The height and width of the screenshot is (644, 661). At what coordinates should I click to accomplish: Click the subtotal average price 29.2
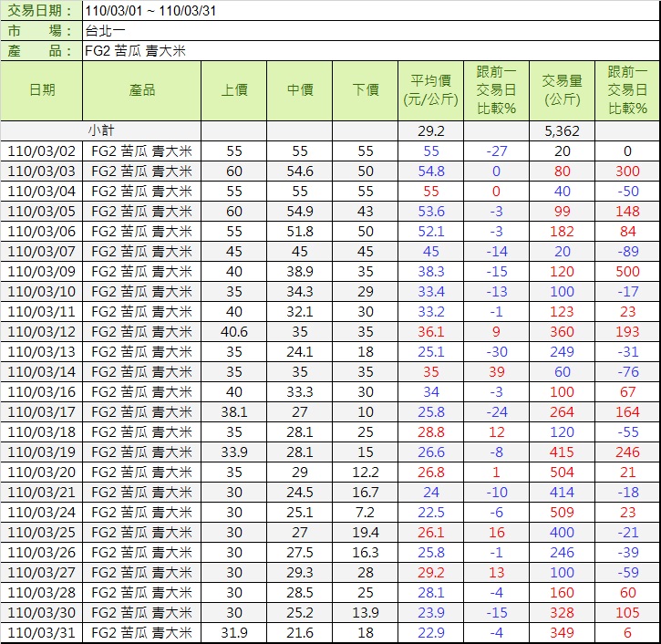click(431, 131)
